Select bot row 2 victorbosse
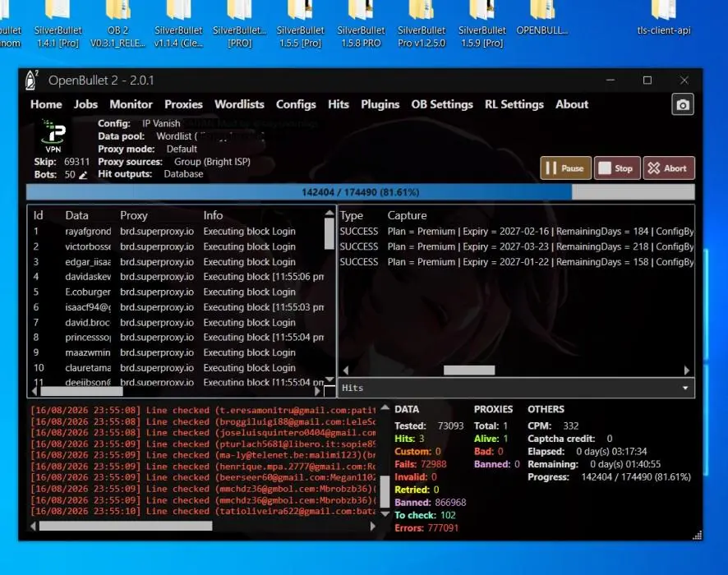The width and height of the screenshot is (728, 575). [178, 246]
